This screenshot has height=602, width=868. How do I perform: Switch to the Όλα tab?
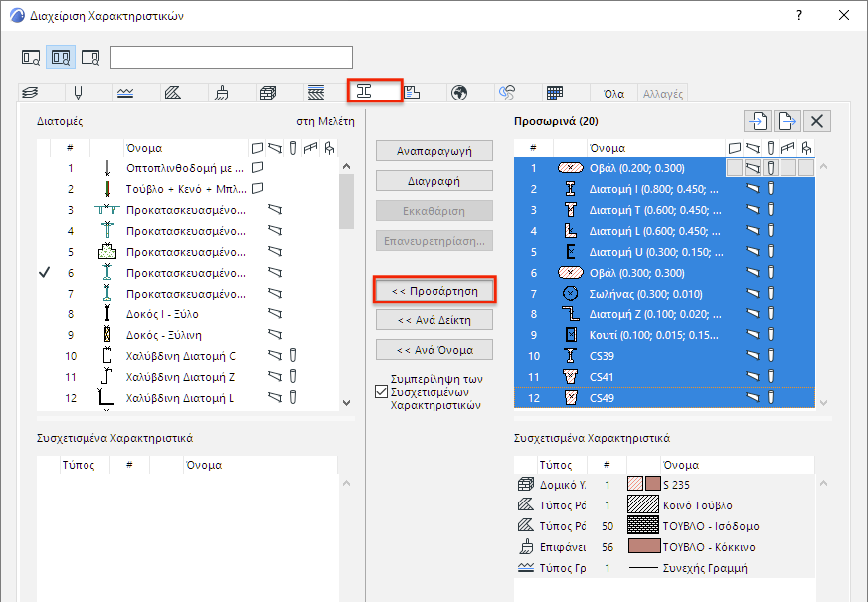tap(613, 94)
